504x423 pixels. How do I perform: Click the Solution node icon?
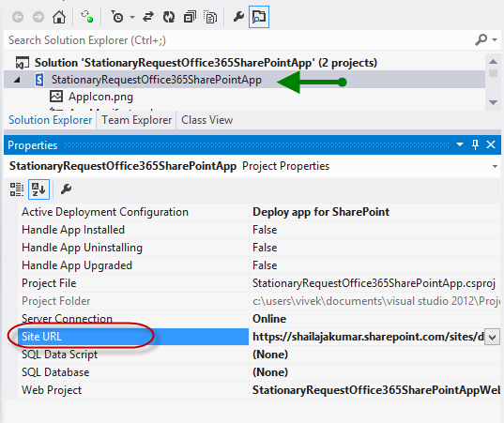pos(23,63)
